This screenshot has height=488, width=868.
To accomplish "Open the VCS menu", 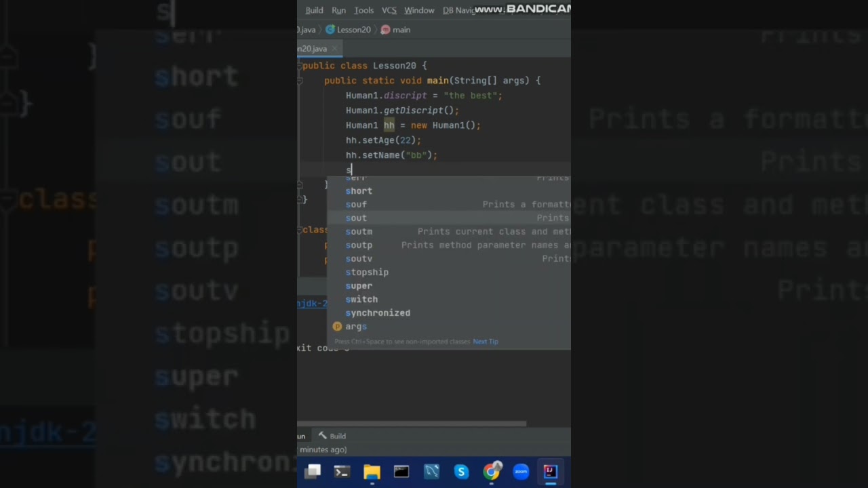I will point(389,10).
